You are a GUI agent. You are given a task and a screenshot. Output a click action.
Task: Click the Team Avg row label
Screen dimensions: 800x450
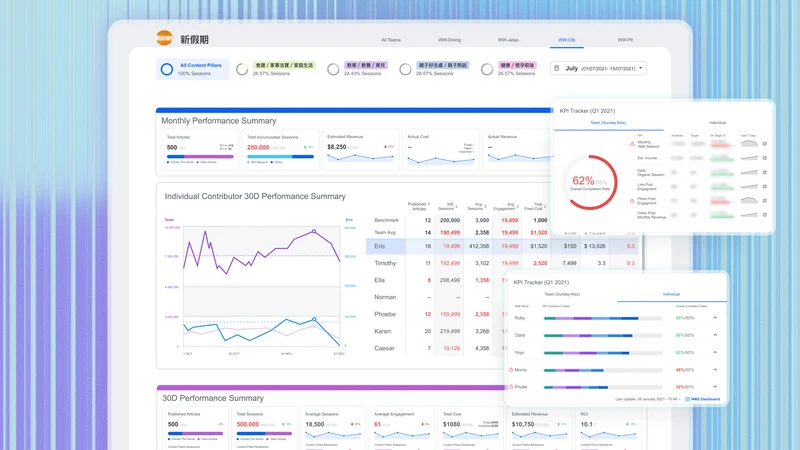coord(385,233)
